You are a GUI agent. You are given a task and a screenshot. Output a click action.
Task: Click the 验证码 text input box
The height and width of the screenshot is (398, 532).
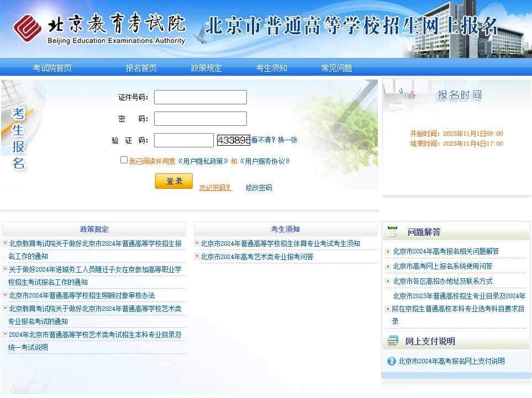[x=183, y=140]
